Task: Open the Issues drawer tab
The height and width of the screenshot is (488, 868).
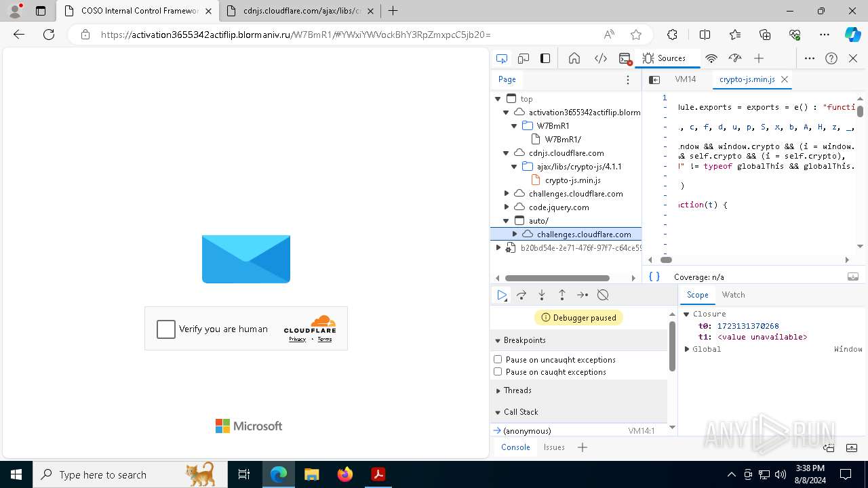Action: coord(554,447)
